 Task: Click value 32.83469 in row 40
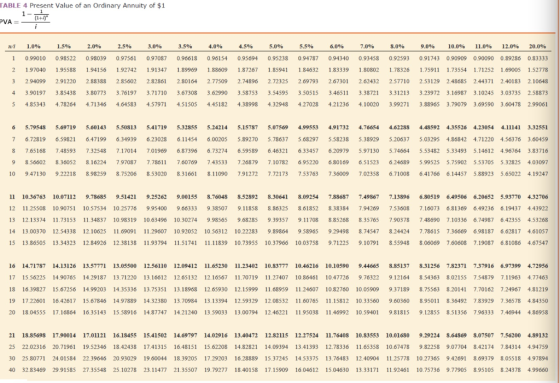pos(34,370)
